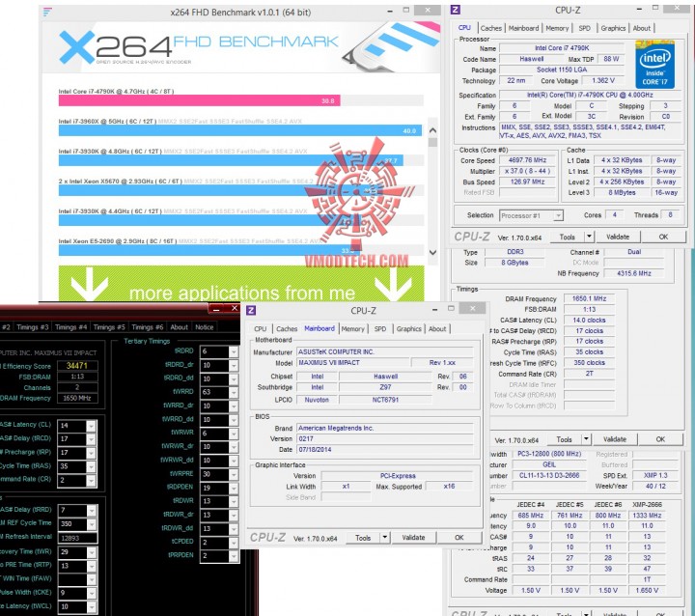
Task: Click the DRAM Frequency value 1650.1 MHz
Action: [589, 298]
